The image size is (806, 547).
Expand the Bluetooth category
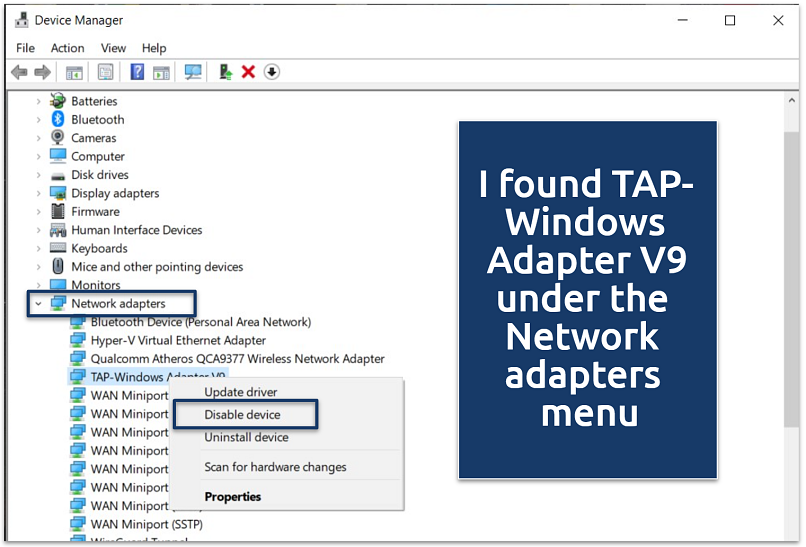pos(39,120)
